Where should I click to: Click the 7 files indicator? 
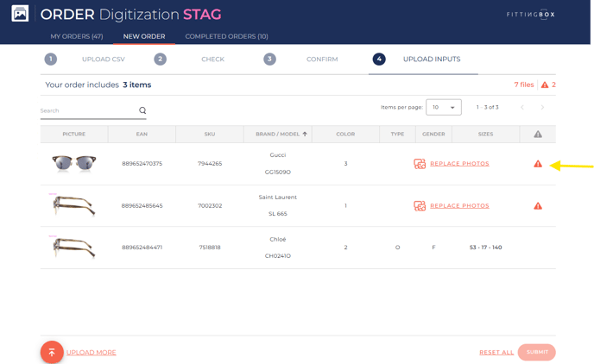tap(523, 85)
